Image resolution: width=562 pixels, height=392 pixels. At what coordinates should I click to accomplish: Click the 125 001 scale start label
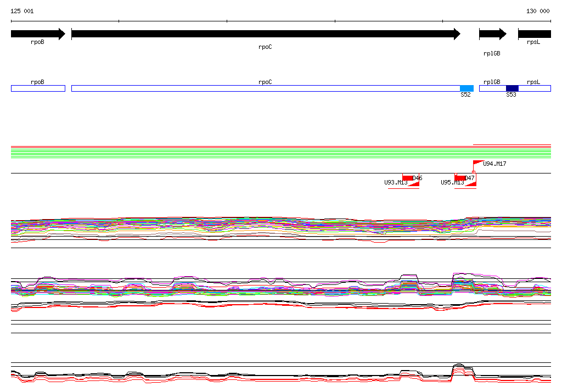click(22, 11)
